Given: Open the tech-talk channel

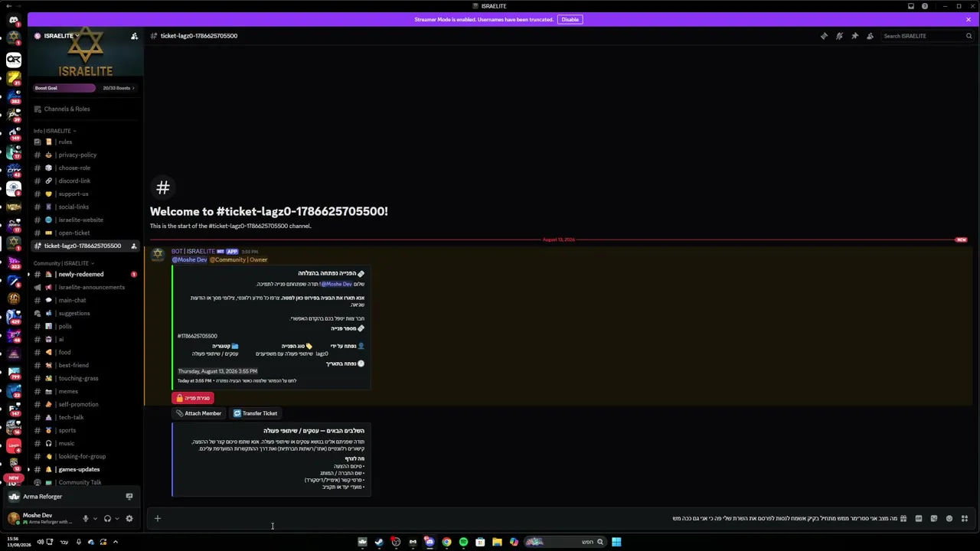Looking at the screenshot, I should click(x=85, y=417).
